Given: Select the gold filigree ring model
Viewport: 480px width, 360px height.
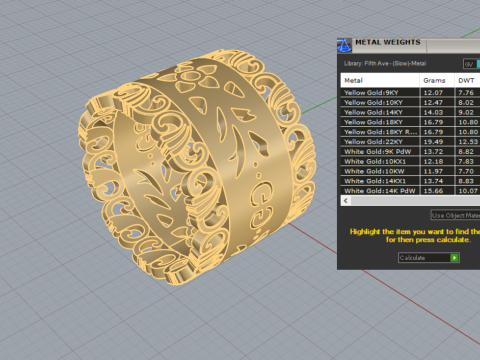Looking at the screenshot, I should [197, 167].
